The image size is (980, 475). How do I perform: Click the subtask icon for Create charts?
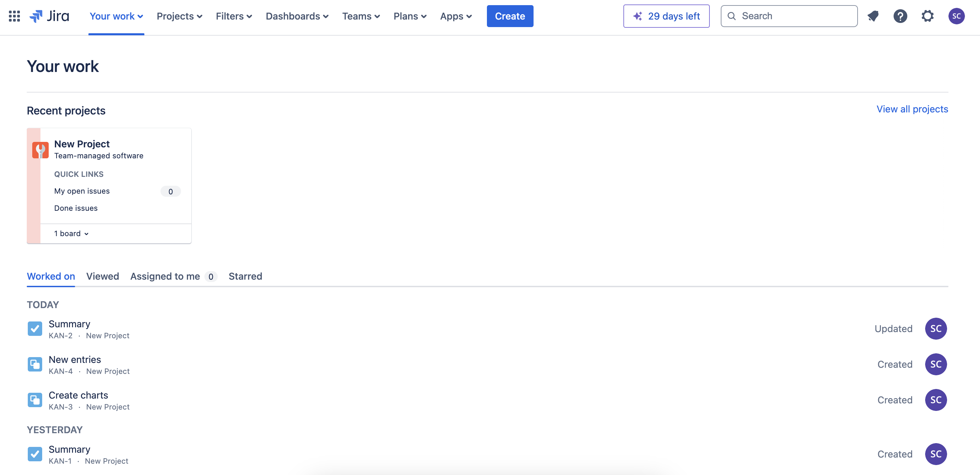pyautogui.click(x=35, y=400)
